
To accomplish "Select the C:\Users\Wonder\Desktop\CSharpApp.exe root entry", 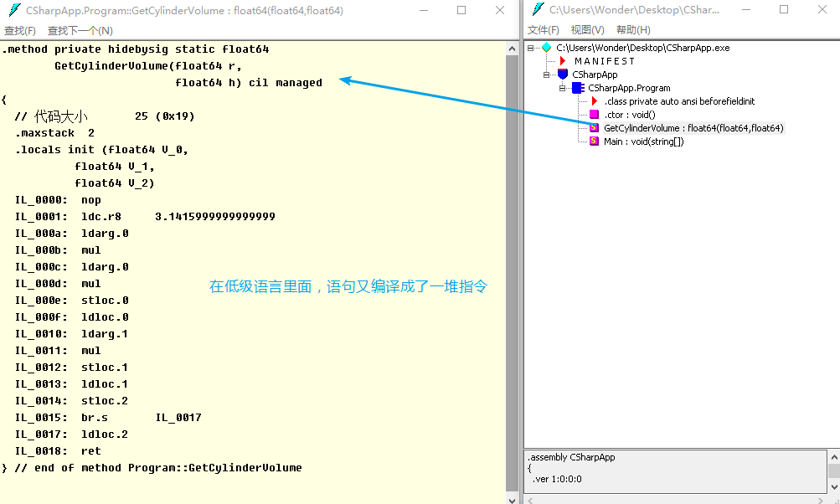I will 643,48.
